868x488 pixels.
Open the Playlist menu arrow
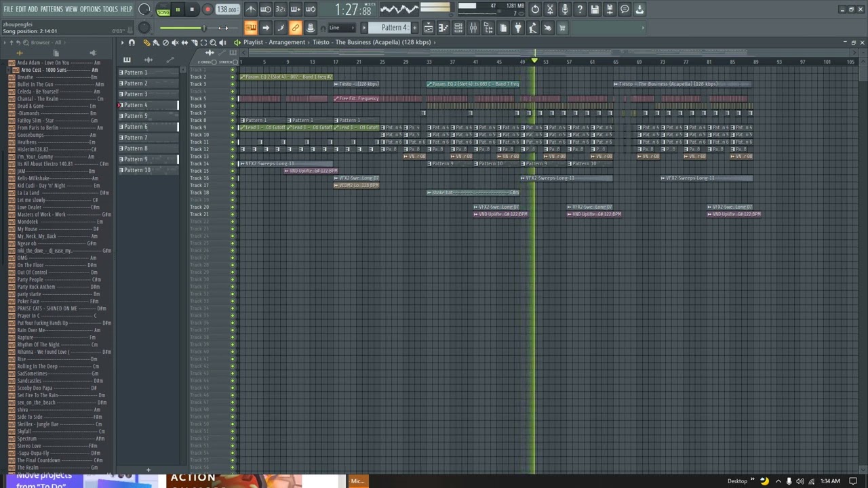click(123, 43)
